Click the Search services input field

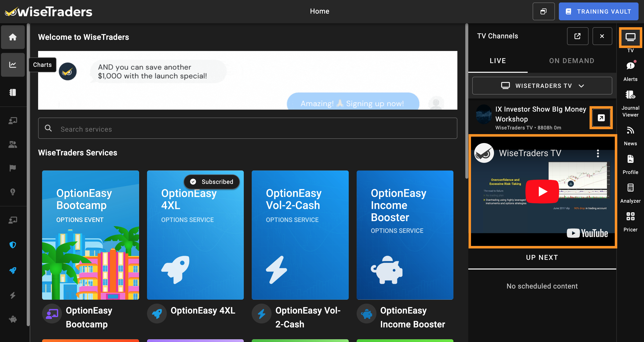pyautogui.click(x=248, y=129)
